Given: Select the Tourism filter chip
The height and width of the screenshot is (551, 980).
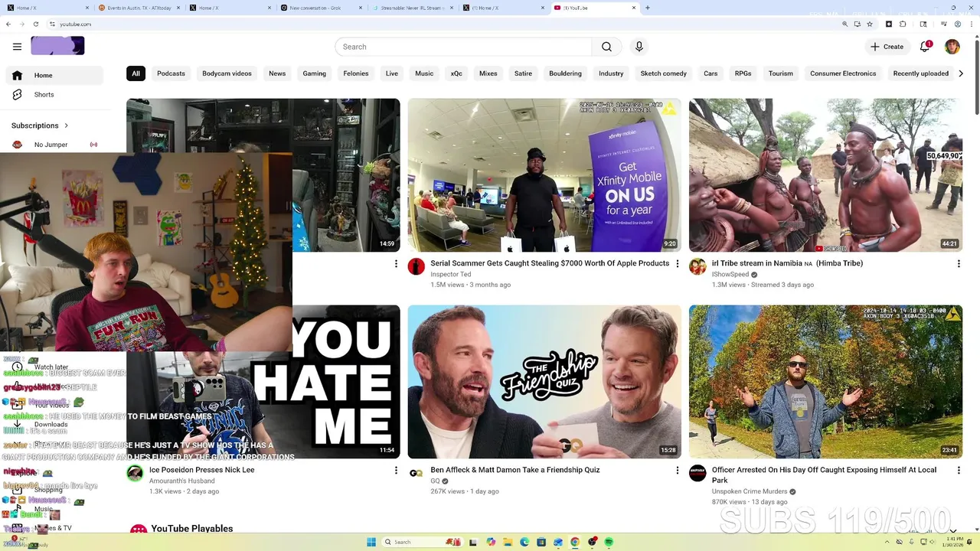Looking at the screenshot, I should (x=781, y=73).
